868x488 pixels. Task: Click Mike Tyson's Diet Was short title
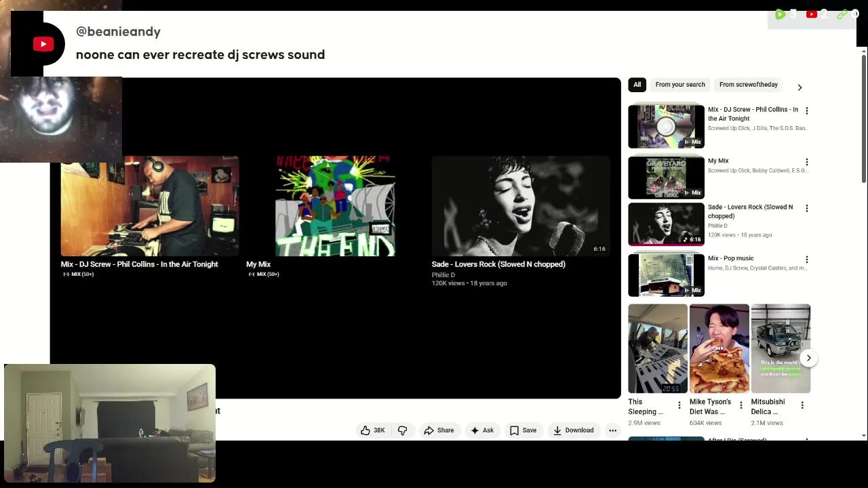710,407
